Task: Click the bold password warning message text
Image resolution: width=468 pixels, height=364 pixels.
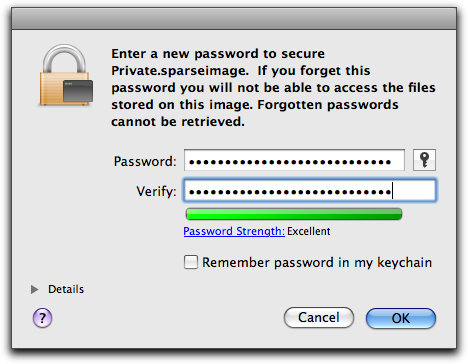Action: tap(273, 88)
